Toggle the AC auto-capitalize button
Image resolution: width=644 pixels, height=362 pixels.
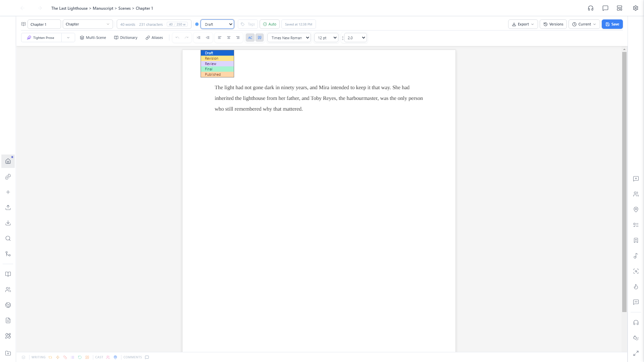(x=250, y=38)
